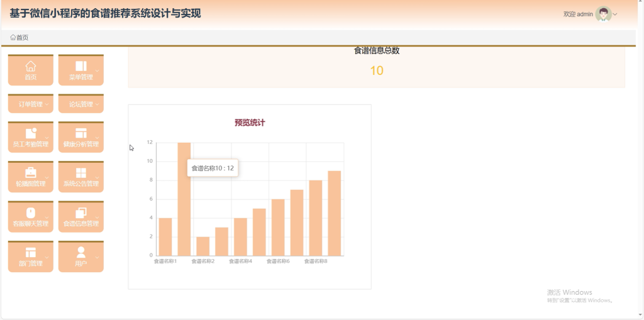
Task: Click the home icon in the breadcrumb
Action: click(13, 37)
